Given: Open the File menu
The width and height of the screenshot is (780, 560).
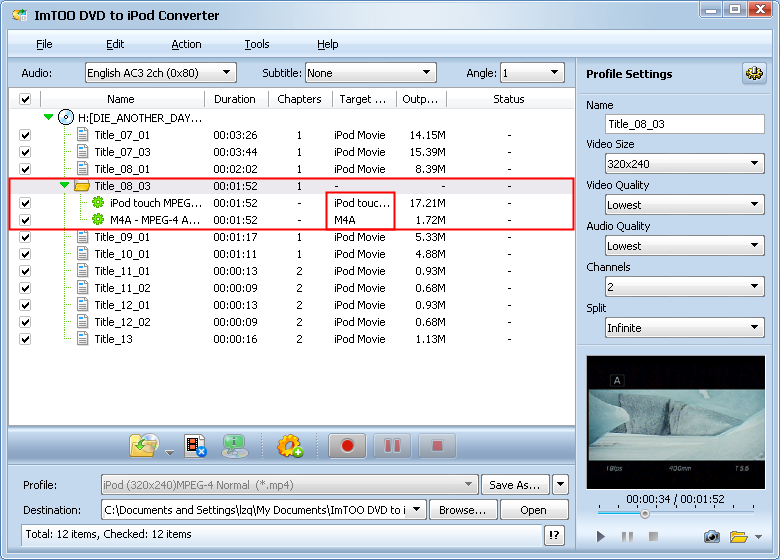Looking at the screenshot, I should coord(44,44).
